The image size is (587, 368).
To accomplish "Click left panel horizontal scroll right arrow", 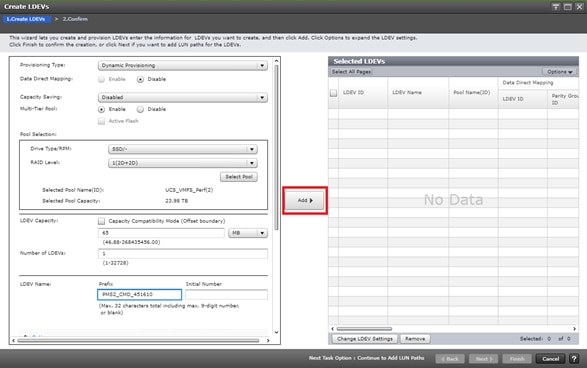I will pyautogui.click(x=268, y=341).
